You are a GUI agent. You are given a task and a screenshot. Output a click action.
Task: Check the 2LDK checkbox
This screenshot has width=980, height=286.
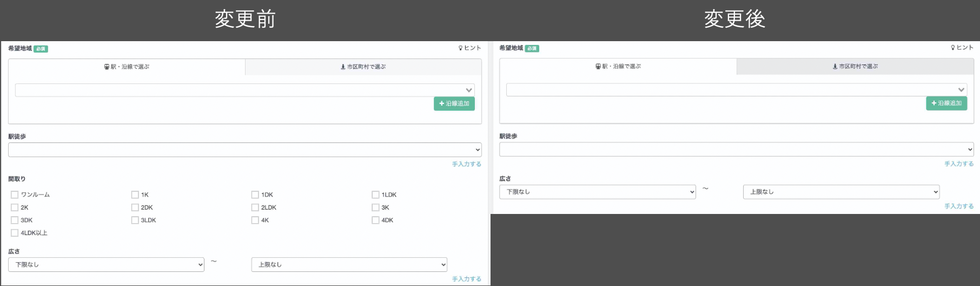[255, 207]
